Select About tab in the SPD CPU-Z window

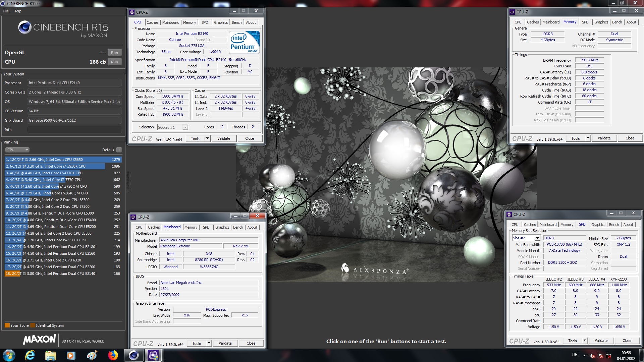click(x=628, y=225)
